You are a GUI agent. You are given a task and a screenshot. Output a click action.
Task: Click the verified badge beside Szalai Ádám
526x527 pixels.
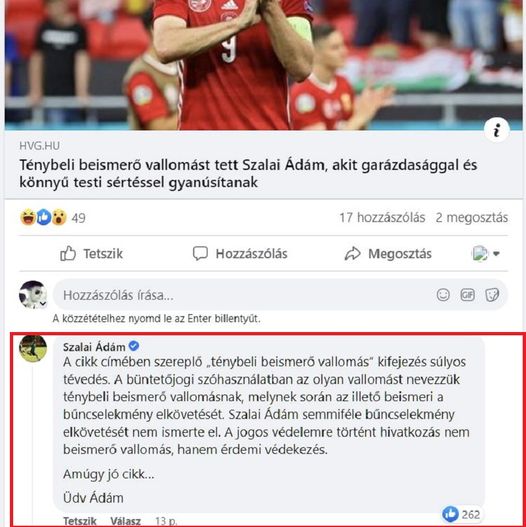click(x=134, y=346)
